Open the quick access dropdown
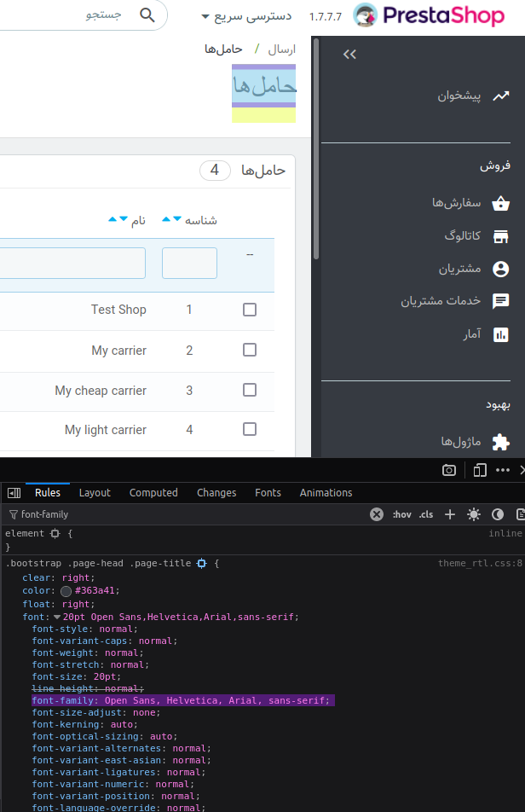The width and height of the screenshot is (525, 812). pyautogui.click(x=246, y=16)
